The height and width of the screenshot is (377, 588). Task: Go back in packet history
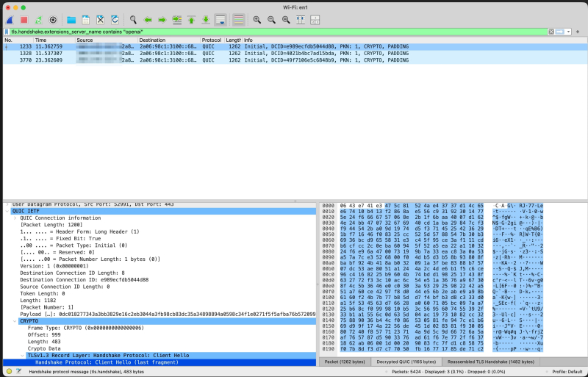point(148,20)
